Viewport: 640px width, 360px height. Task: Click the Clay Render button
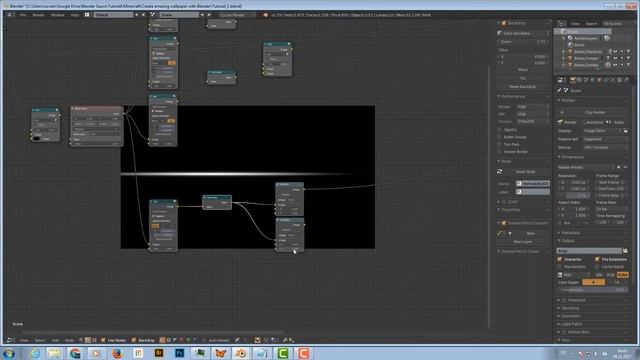coord(594,112)
